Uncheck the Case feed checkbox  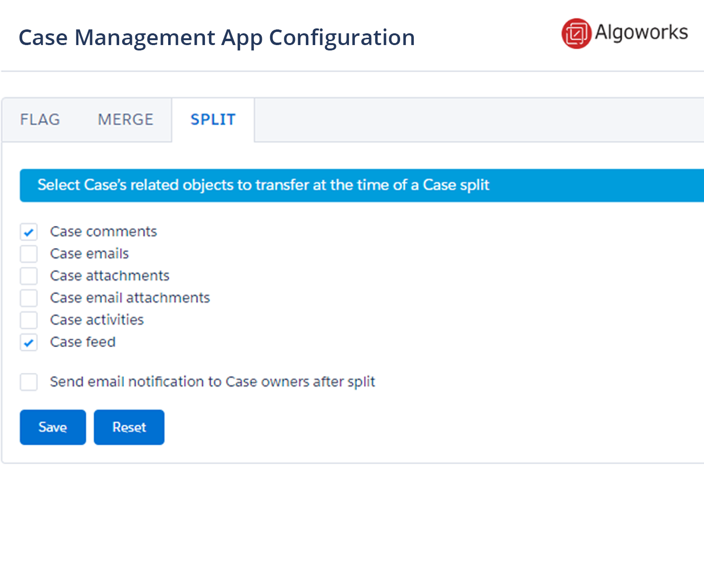click(29, 342)
